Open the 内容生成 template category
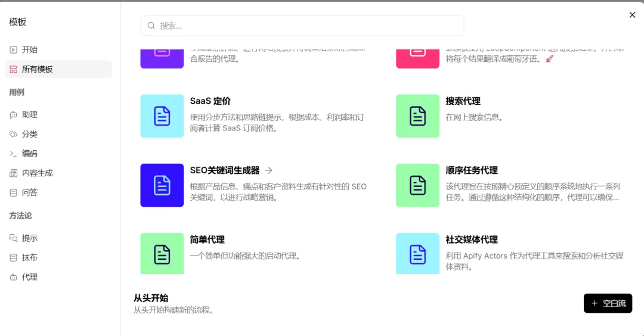644x336 pixels. coord(37,173)
